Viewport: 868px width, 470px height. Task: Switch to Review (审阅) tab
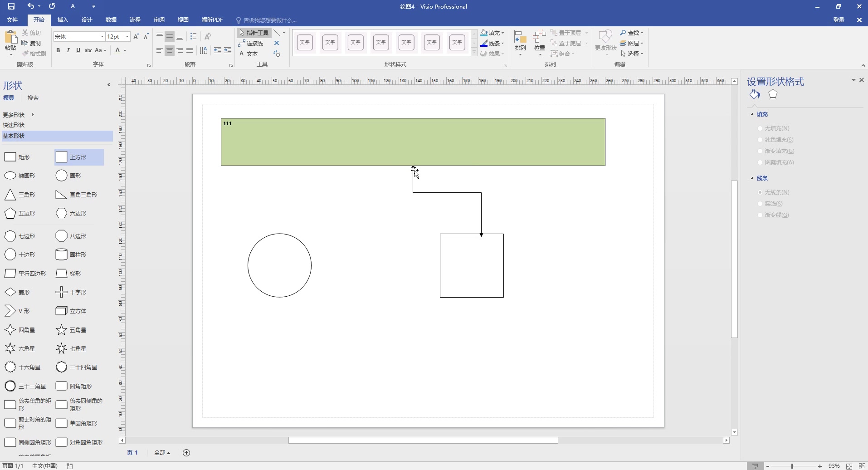(159, 20)
